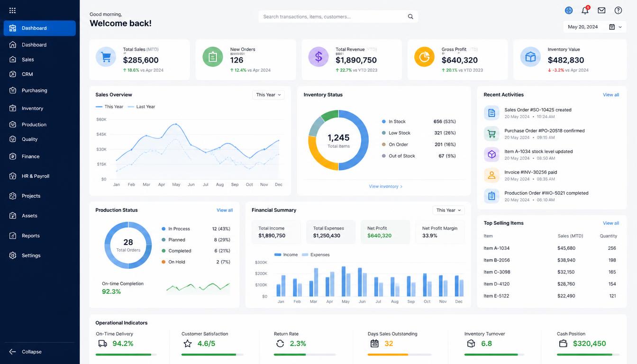Click View all in Recent Activities
This screenshot has width=637, height=364.
(611, 95)
